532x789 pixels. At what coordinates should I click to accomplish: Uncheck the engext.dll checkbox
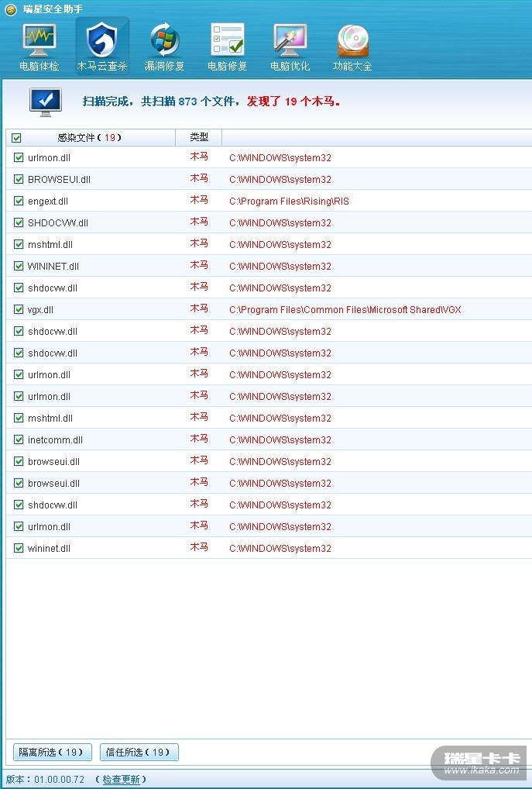coord(19,201)
